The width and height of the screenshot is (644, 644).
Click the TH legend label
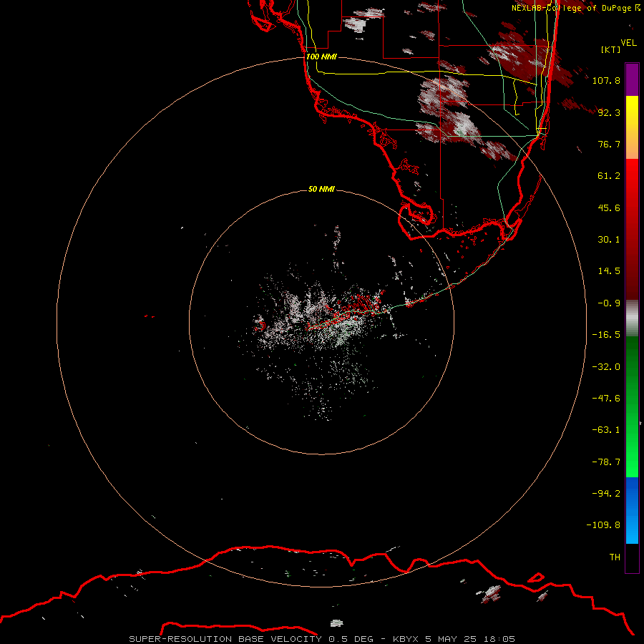(615, 557)
